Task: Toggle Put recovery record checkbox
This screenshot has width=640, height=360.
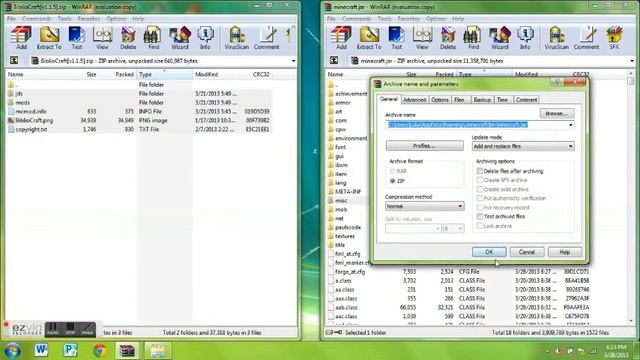Action: click(x=480, y=207)
